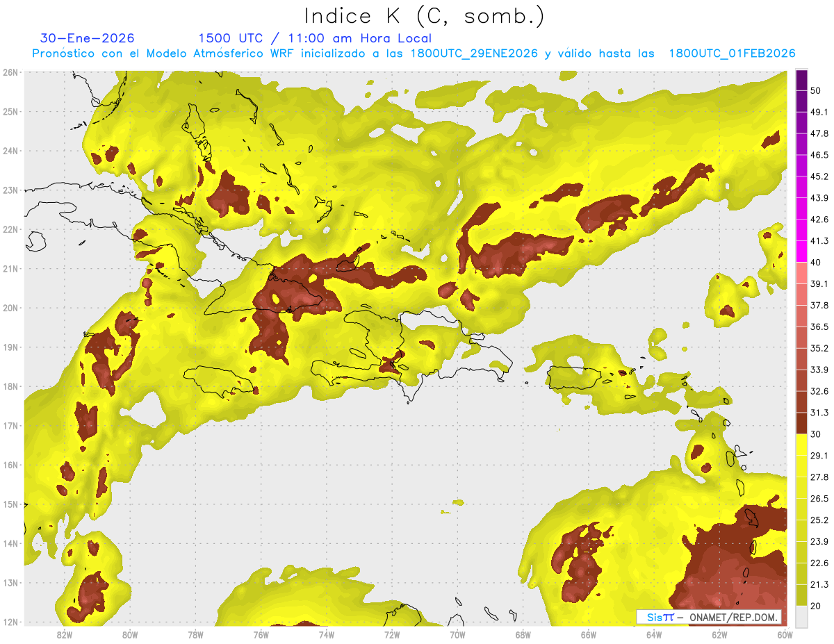Click the latitude axis label "20N"
This screenshot has height=644, width=834.
coord(10,308)
